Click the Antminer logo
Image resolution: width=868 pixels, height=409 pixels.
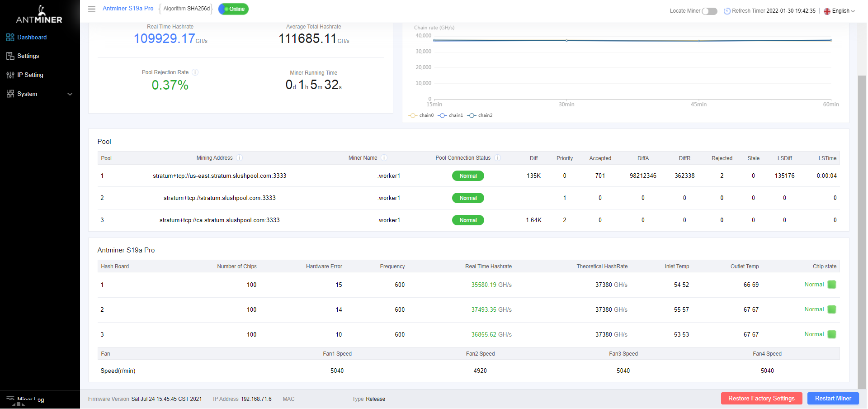39,14
